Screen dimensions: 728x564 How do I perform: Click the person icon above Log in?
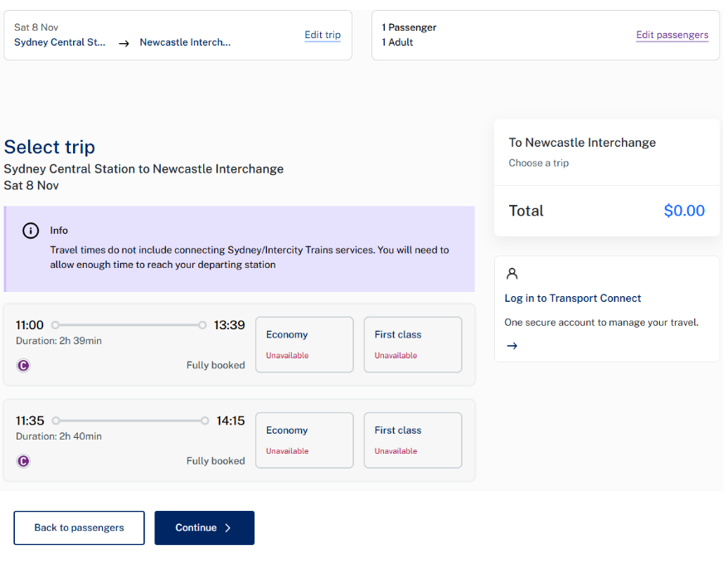[x=512, y=274]
